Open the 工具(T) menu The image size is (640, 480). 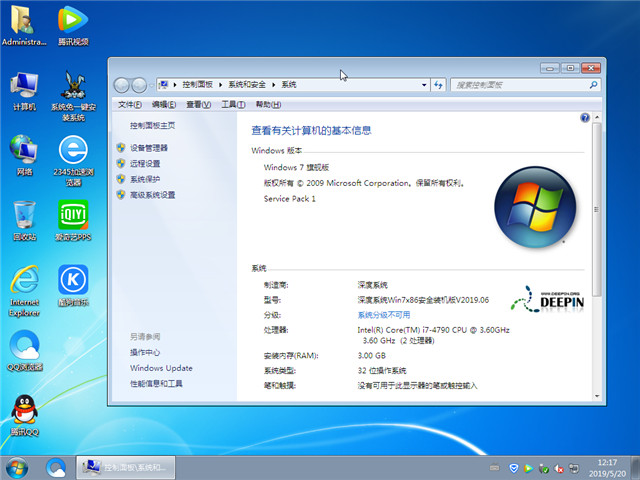[233, 105]
